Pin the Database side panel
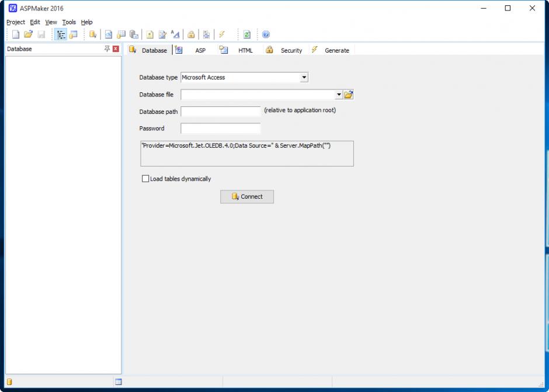The width and height of the screenshot is (549, 392). (x=107, y=48)
